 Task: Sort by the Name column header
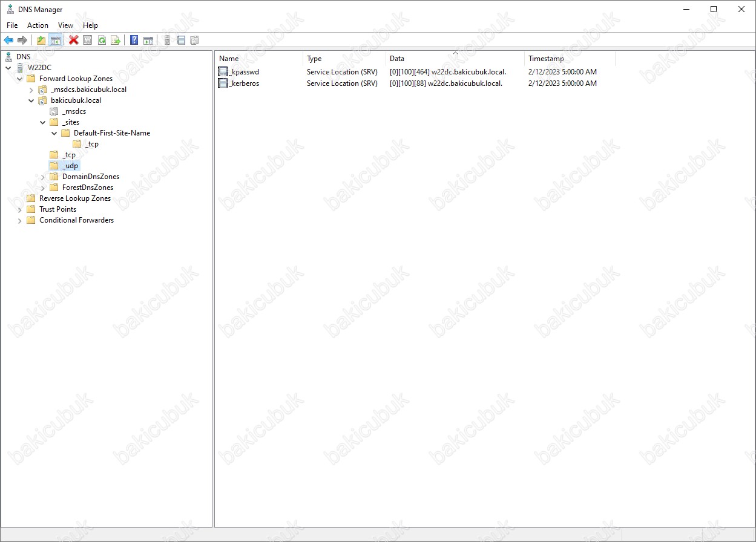259,59
